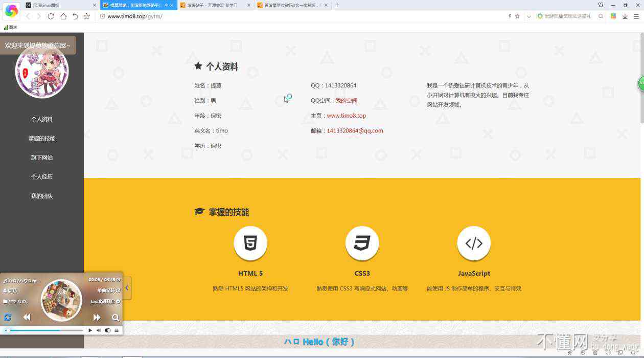The height and width of the screenshot is (358, 644).
Task: Skip to the next track in music player
Action: click(97, 318)
